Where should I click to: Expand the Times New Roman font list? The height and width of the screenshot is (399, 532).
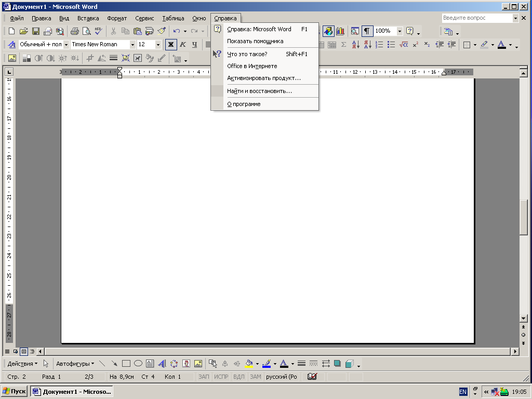132,45
